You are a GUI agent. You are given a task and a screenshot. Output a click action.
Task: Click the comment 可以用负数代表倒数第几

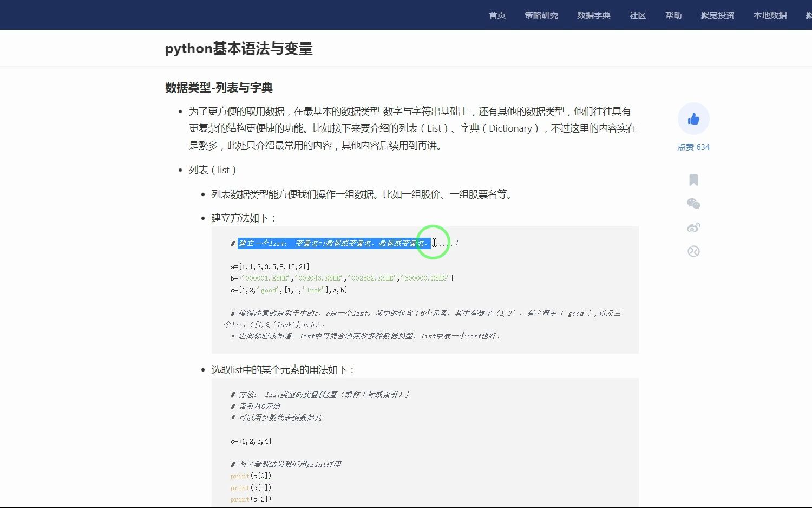pyautogui.click(x=276, y=418)
